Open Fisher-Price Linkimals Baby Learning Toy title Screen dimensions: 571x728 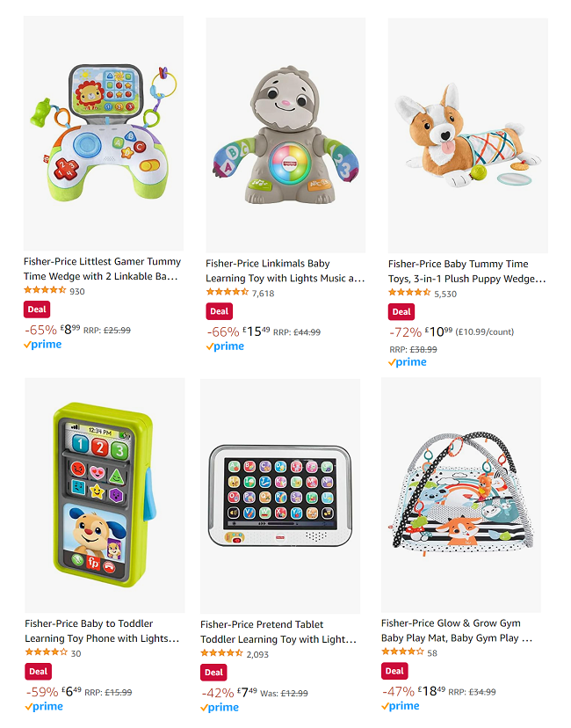(285, 271)
